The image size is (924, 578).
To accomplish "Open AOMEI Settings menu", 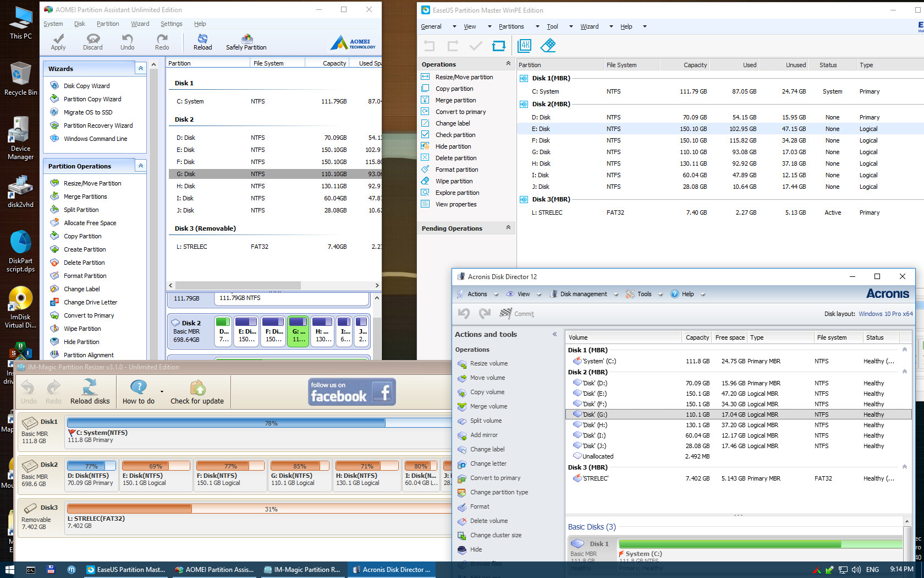I will coord(171,24).
